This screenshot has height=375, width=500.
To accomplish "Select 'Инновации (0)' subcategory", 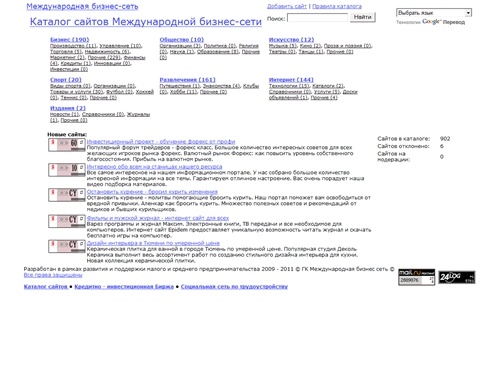I will click(x=112, y=63).
